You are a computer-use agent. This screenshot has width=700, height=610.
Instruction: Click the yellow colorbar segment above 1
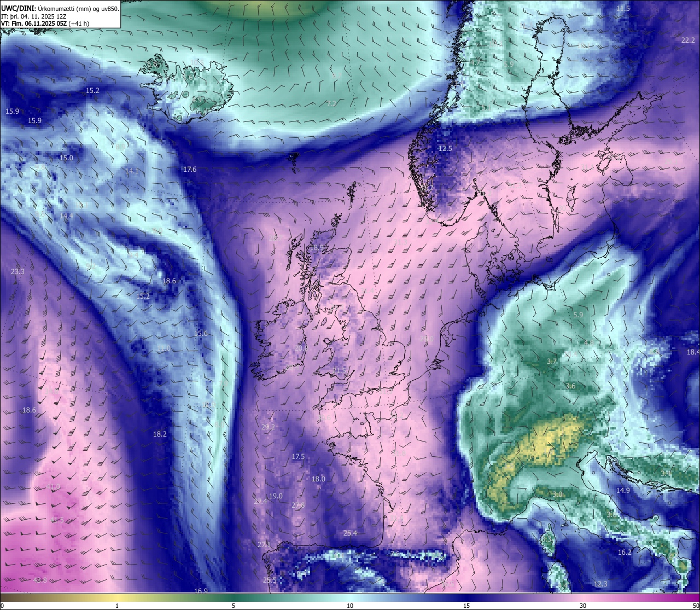(117, 597)
